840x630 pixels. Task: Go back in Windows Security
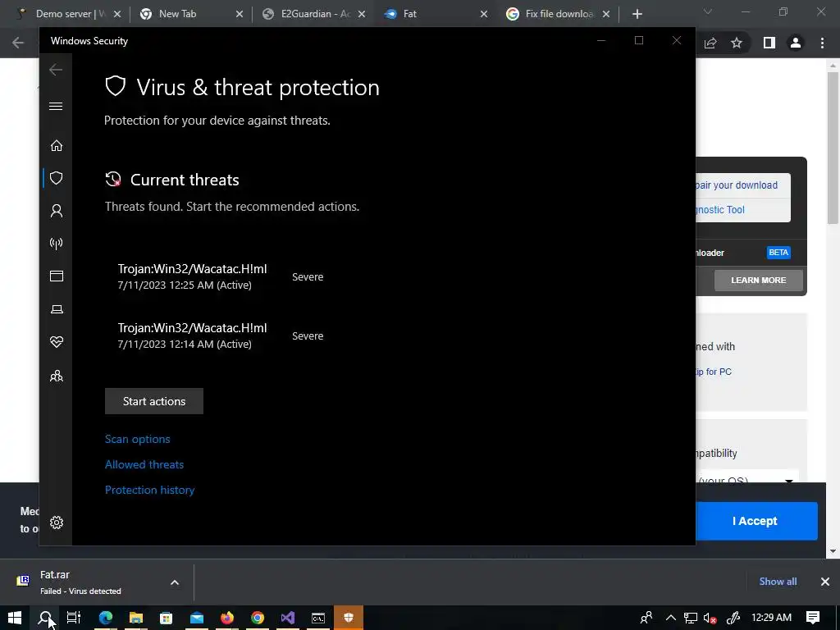coord(56,70)
